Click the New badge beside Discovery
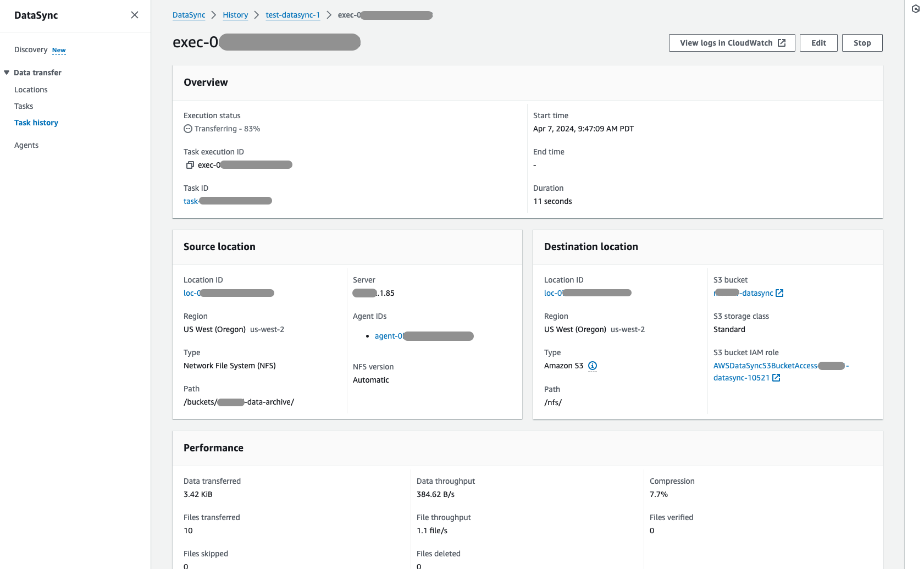This screenshot has width=924, height=569. click(x=59, y=50)
